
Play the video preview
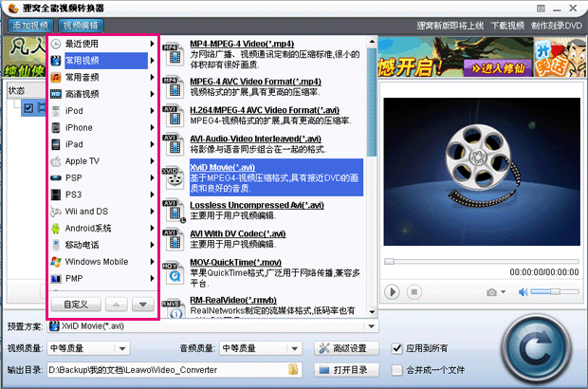[393, 292]
